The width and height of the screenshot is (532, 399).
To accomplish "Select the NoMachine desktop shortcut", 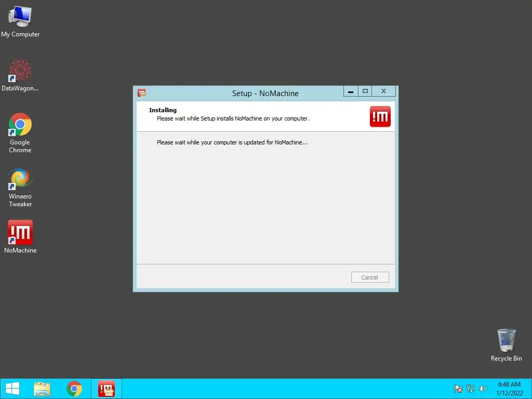I will coord(20,236).
